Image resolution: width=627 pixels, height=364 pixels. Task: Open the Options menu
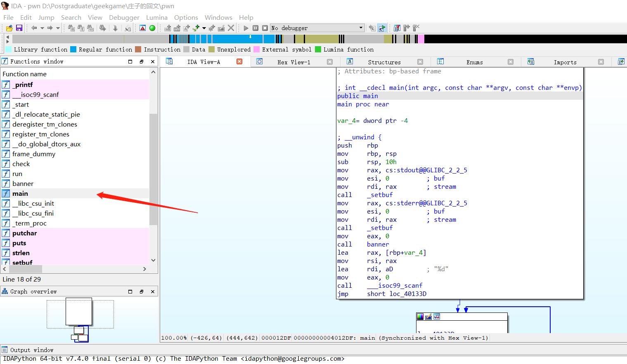point(186,17)
